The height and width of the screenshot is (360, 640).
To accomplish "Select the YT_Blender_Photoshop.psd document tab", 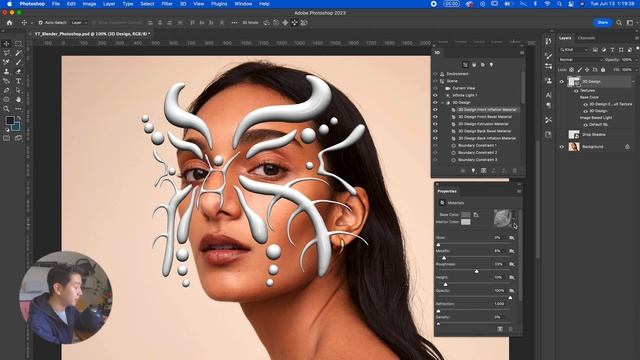I will 92,34.
